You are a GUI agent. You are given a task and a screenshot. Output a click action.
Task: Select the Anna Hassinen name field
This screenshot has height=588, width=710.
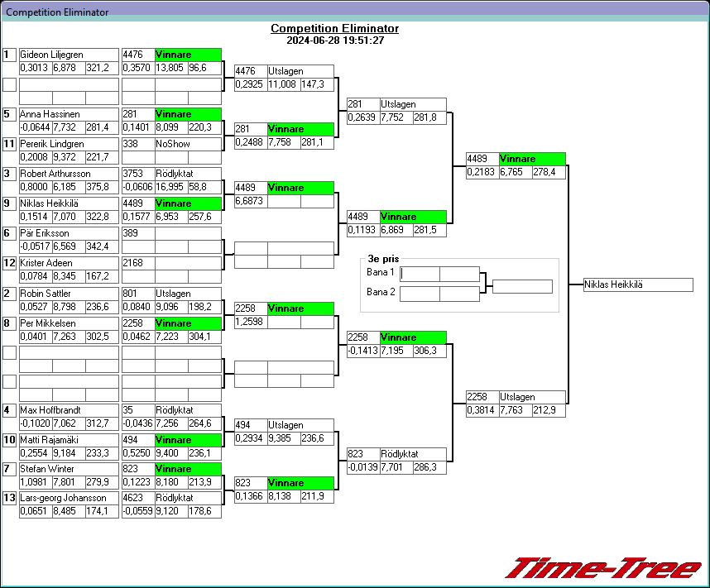pos(69,114)
